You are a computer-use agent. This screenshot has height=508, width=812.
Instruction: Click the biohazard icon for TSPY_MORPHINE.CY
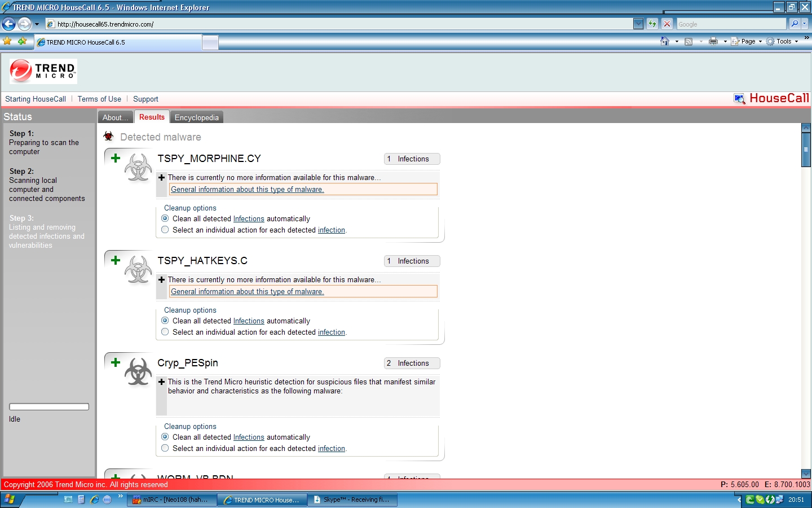click(x=138, y=167)
